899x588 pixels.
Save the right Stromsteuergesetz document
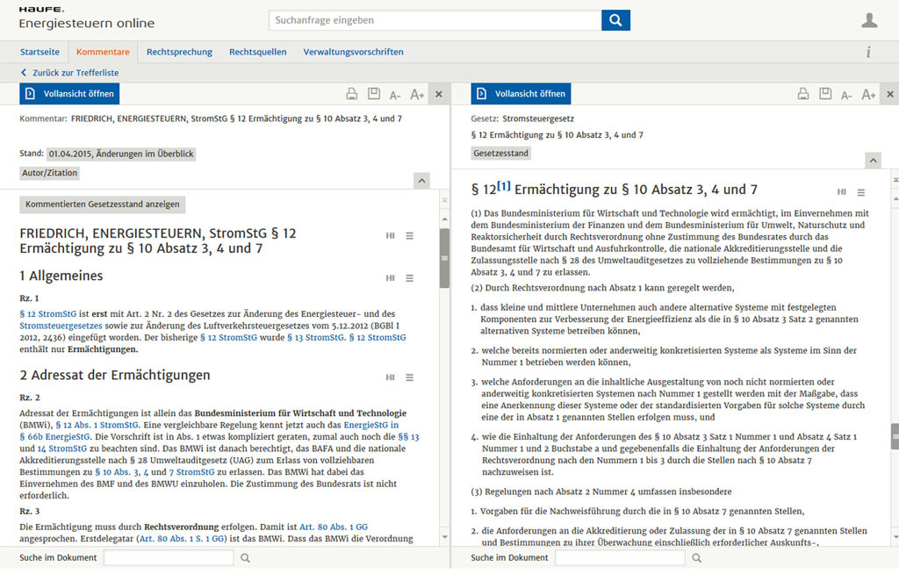pyautogui.click(x=825, y=93)
